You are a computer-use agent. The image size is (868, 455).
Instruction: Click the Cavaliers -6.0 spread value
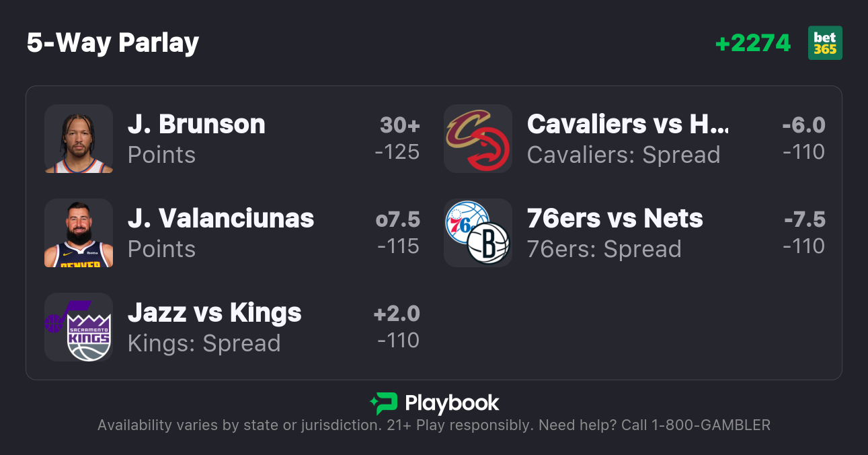tap(803, 125)
